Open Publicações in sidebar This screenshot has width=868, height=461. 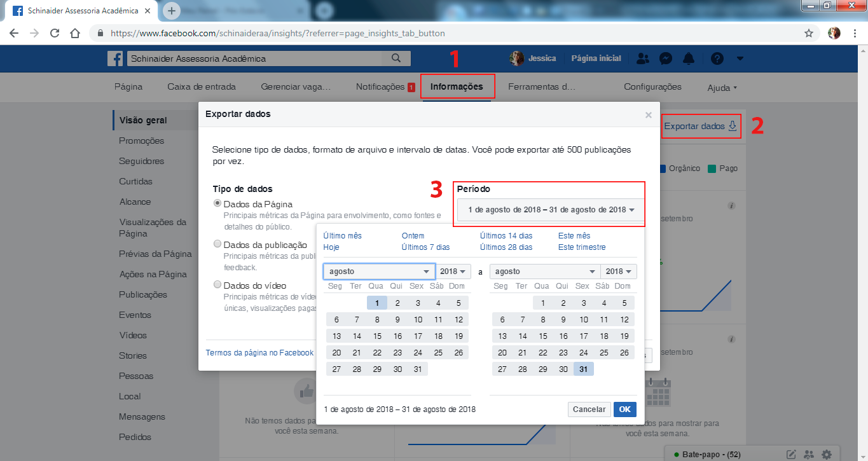click(143, 294)
